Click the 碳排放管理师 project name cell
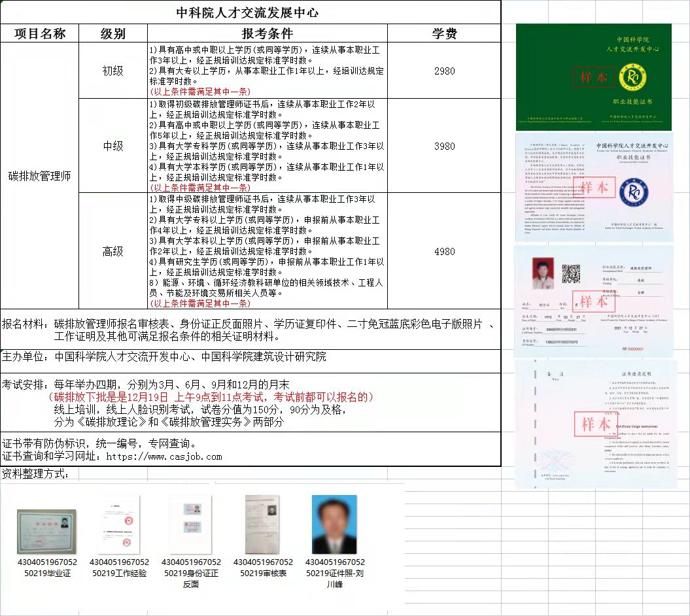The image size is (690, 616). click(40, 176)
